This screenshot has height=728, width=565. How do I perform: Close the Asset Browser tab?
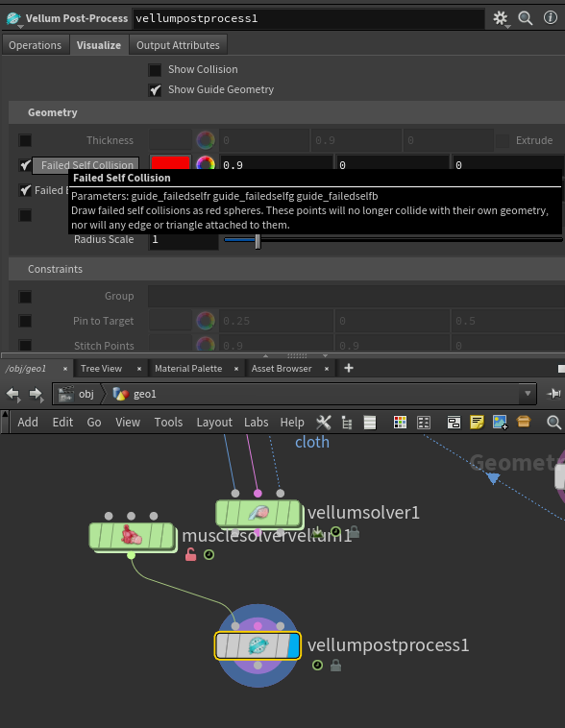pos(327,369)
